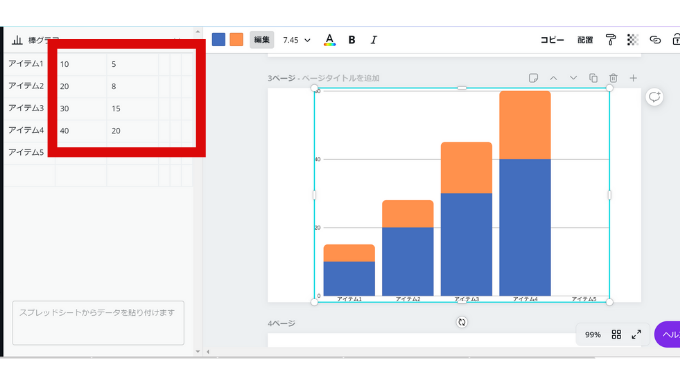The height and width of the screenshot is (390, 680).
Task: Click the text color icon
Action: coord(330,40)
